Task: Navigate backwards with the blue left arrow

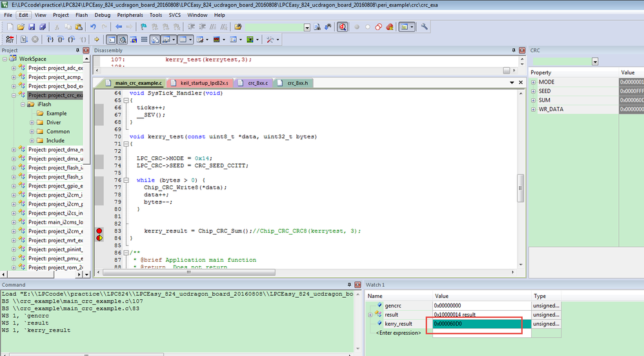Action: tap(119, 26)
